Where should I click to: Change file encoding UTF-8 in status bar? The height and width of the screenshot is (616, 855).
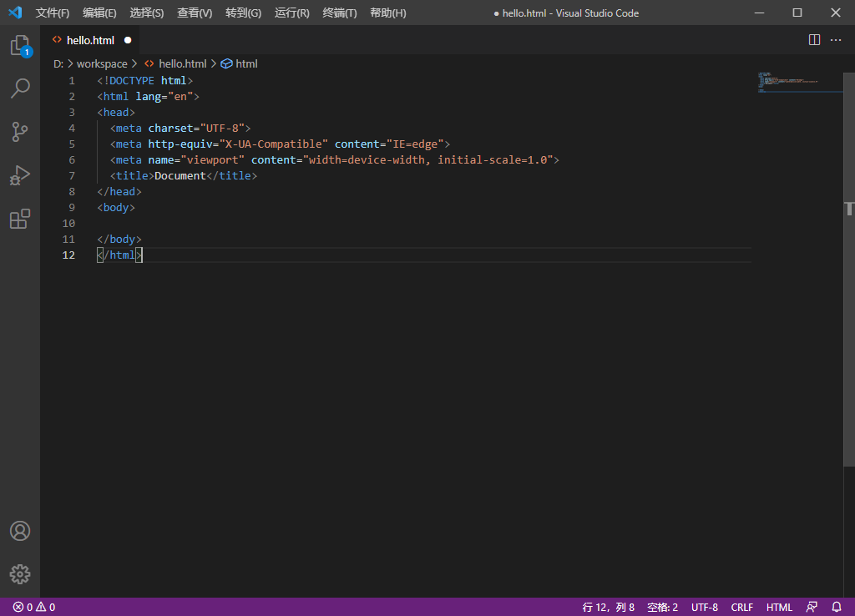[x=705, y=607]
